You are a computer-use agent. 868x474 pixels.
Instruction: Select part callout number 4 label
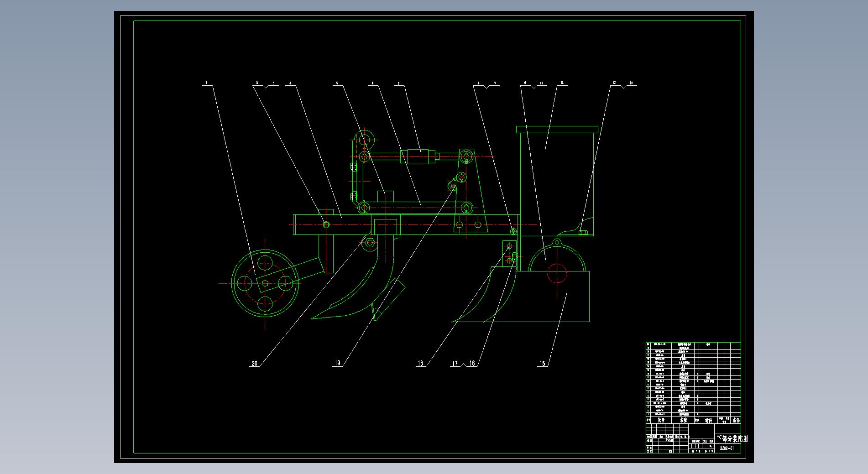pyautogui.click(x=290, y=83)
